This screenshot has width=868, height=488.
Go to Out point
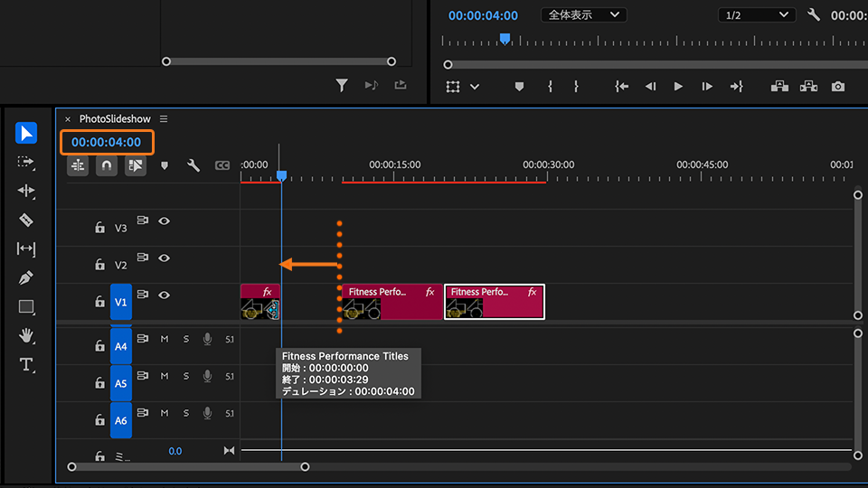pos(736,87)
